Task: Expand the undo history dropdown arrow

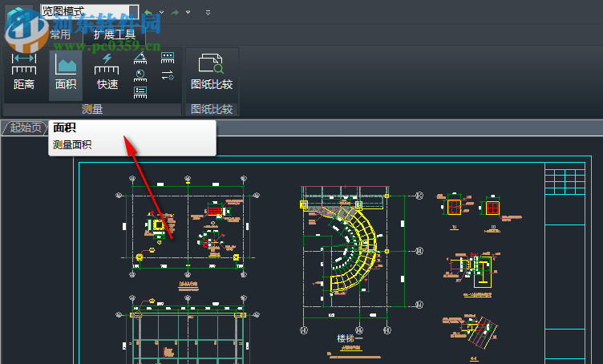Action: (161, 13)
